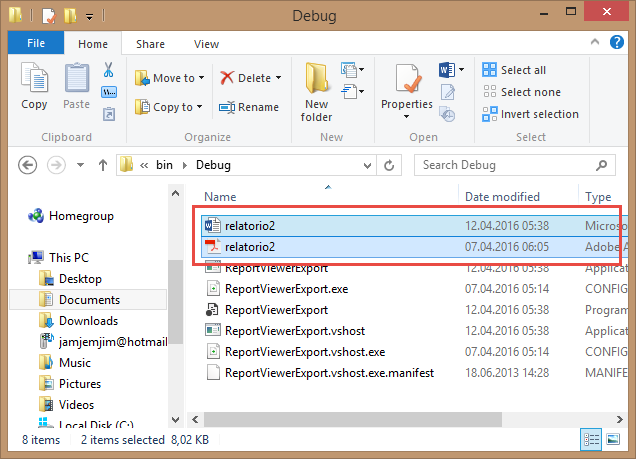The width and height of the screenshot is (636, 459).
Task: Click the Up directory arrow
Action: click(102, 165)
